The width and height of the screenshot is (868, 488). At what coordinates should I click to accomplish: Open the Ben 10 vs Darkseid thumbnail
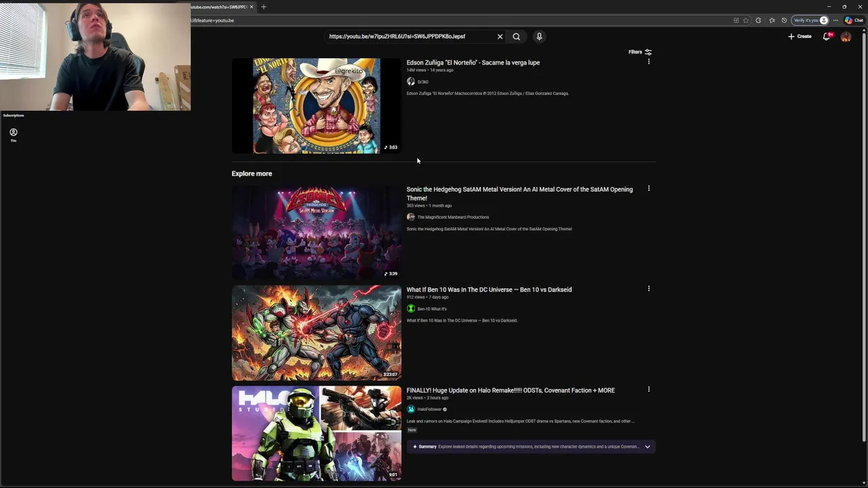coord(316,333)
